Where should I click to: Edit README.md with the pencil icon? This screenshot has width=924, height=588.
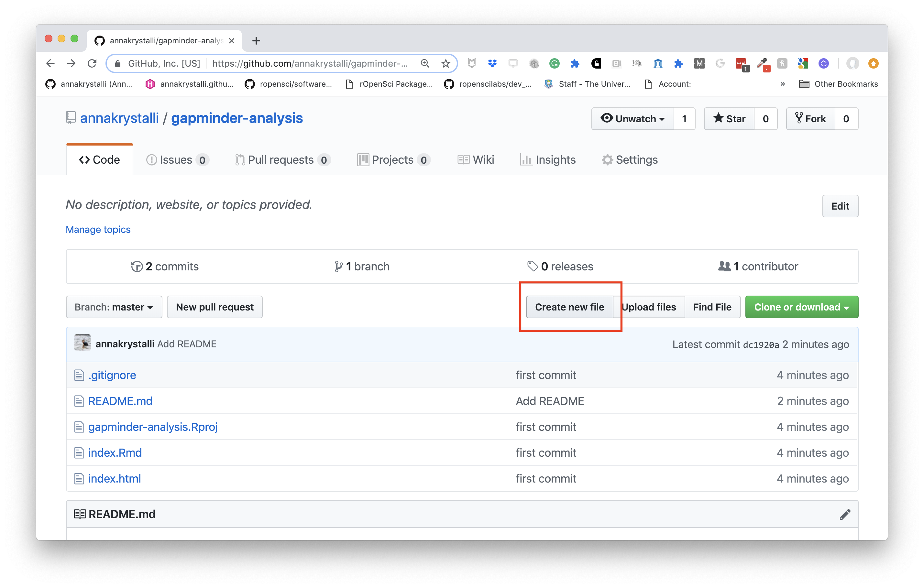click(x=845, y=514)
